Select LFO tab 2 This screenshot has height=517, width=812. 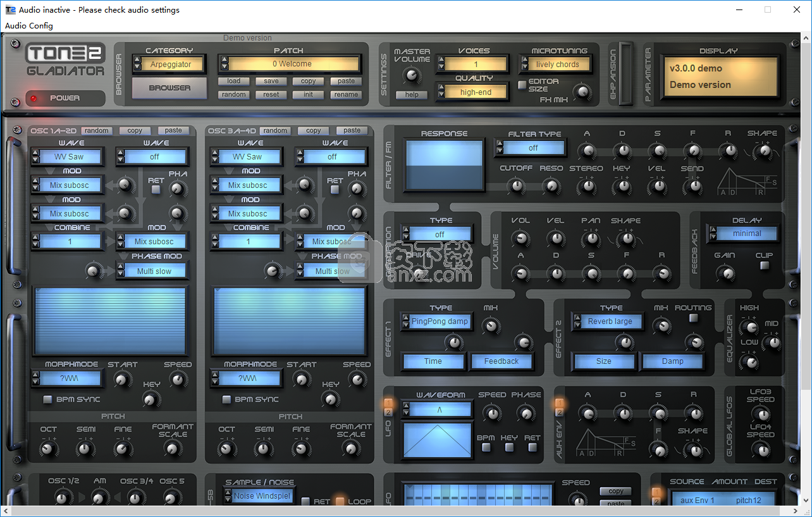[388, 413]
